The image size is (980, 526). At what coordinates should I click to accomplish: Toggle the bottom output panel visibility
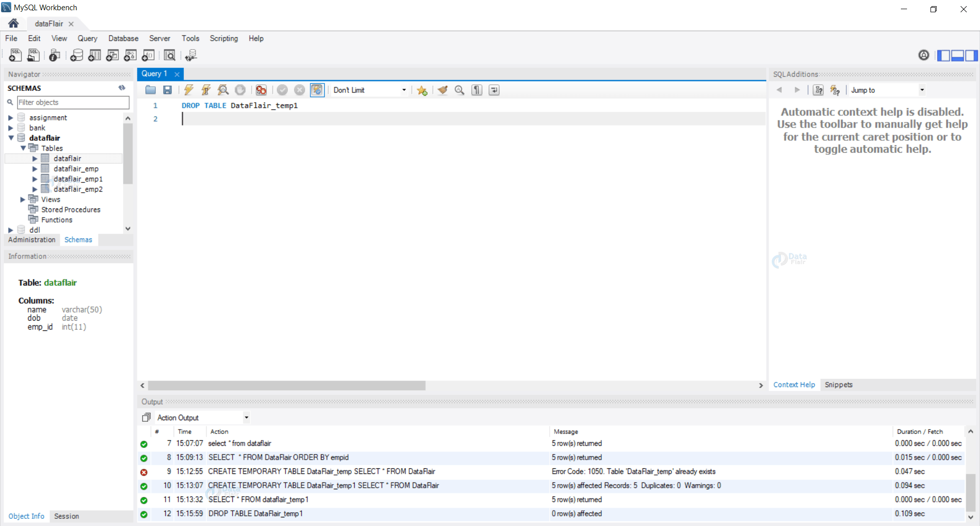[x=958, y=55]
